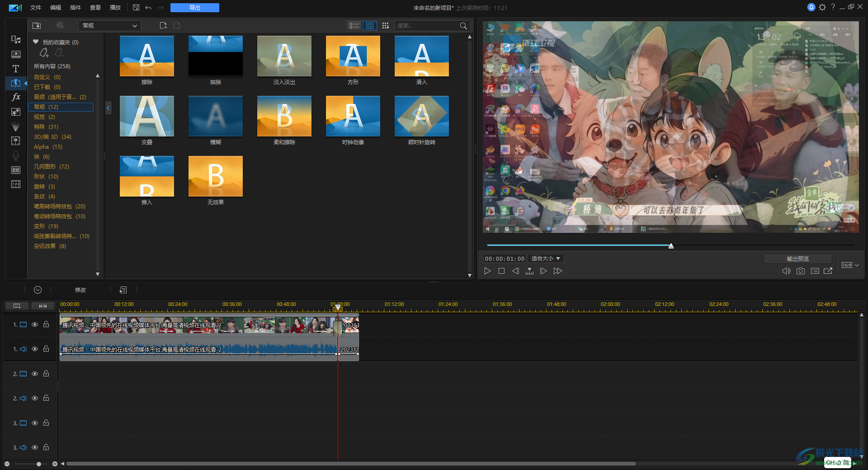Click the timeline zoom slider handle
Screen dimensions: 868x470
[39, 464]
